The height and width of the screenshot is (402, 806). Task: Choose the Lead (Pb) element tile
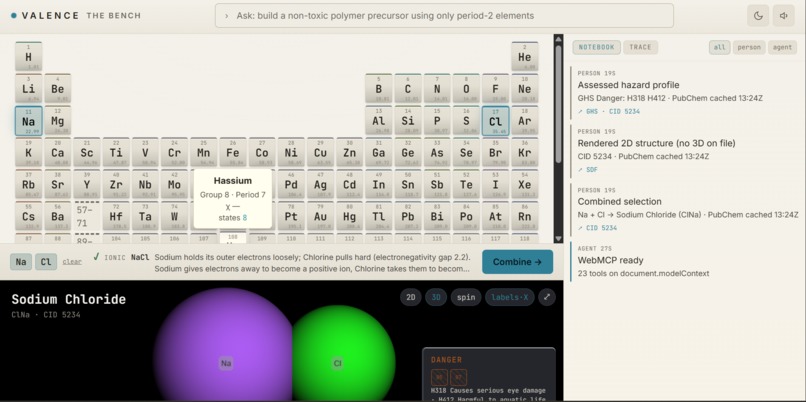pos(408,216)
